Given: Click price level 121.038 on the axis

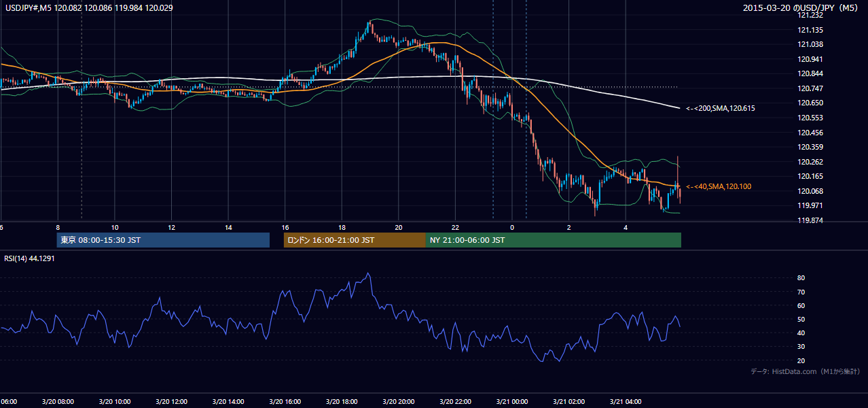Looking at the screenshot, I should (810, 44).
